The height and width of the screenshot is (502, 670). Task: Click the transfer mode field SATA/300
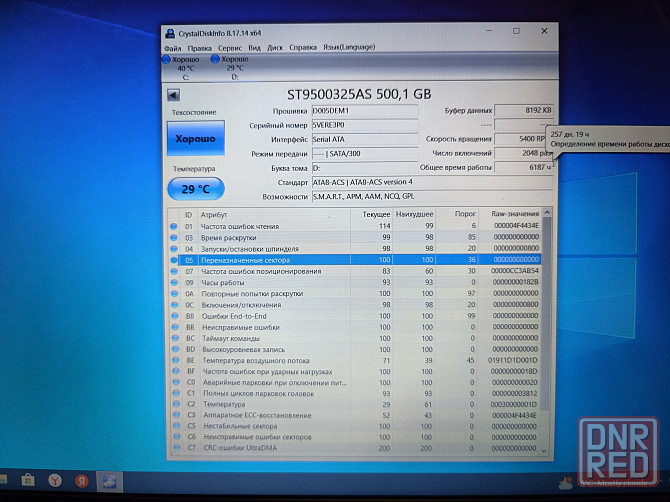(365, 154)
